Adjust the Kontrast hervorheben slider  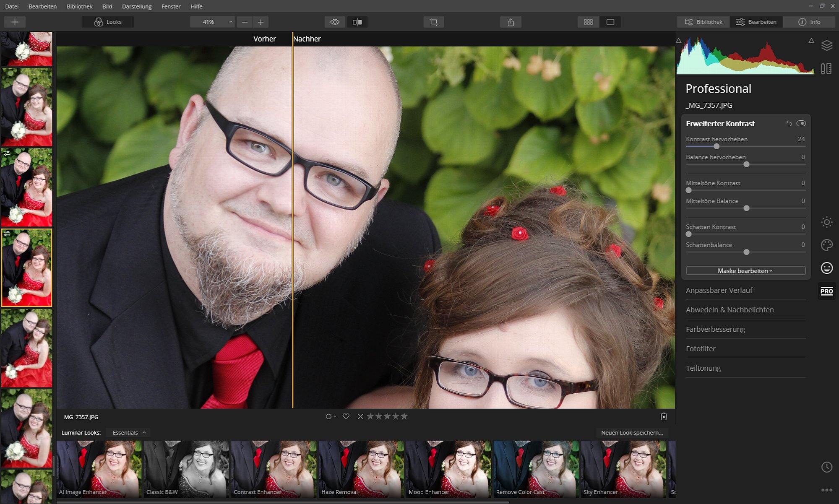pyautogui.click(x=717, y=146)
